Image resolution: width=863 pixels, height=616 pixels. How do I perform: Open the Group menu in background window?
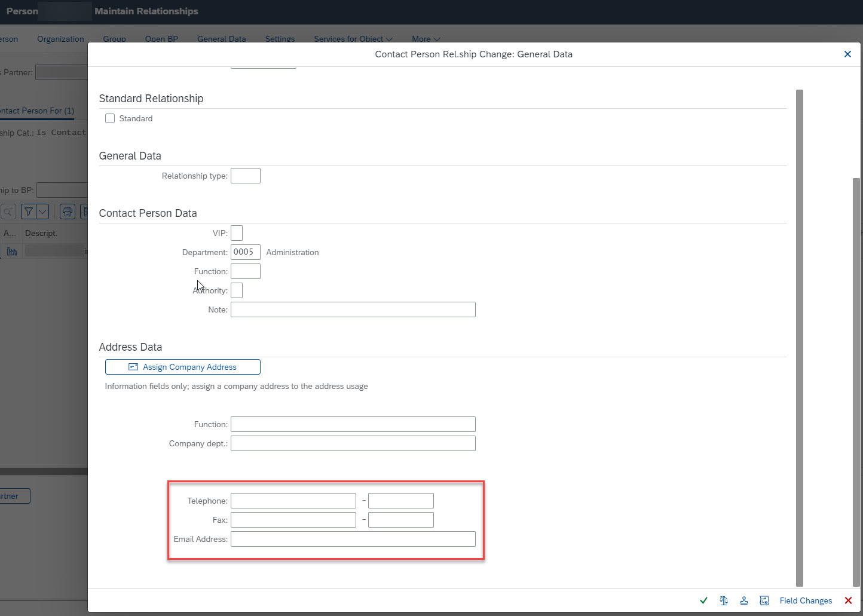[x=114, y=39]
